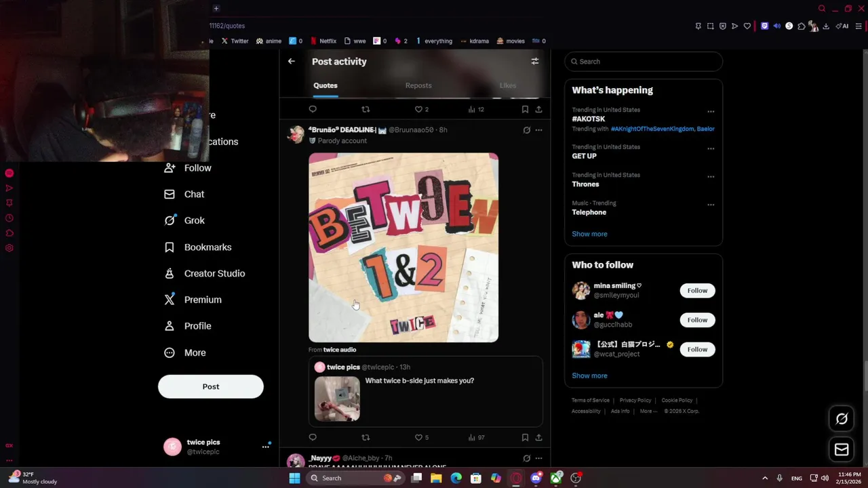Open Discord from the taskbar
The image size is (868, 488).
point(536,478)
